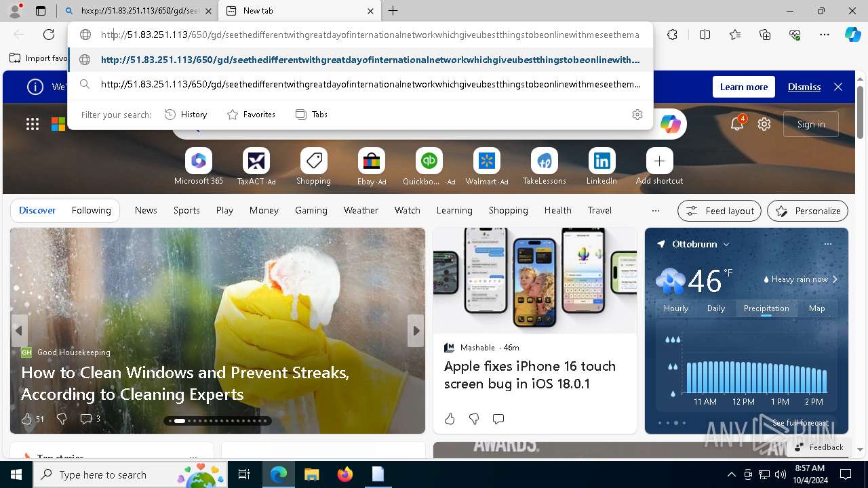Open the Tab actions menu icon

tap(41, 11)
